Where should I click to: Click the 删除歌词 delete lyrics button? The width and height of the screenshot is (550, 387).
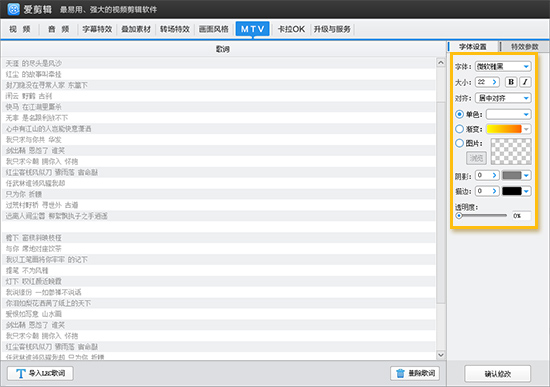click(x=415, y=373)
